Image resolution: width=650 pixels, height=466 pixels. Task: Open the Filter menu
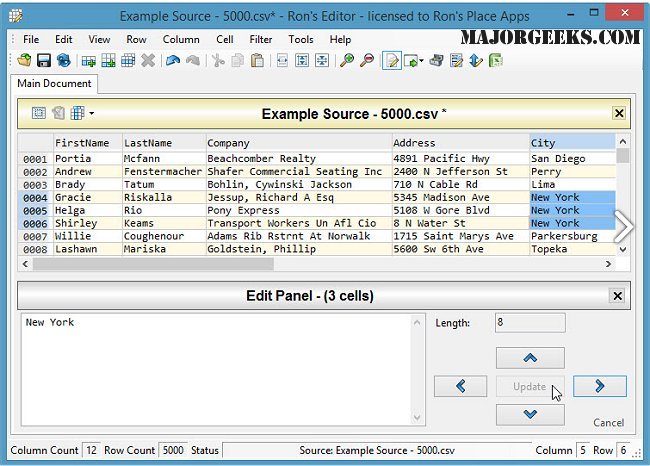tap(260, 39)
